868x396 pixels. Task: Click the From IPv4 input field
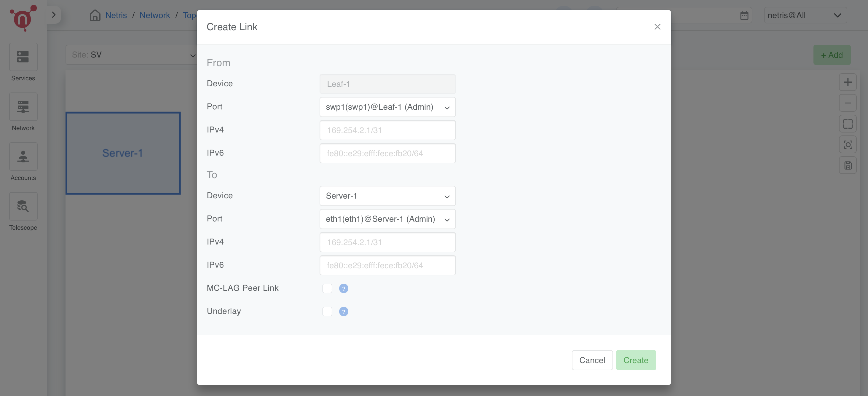[x=387, y=130]
